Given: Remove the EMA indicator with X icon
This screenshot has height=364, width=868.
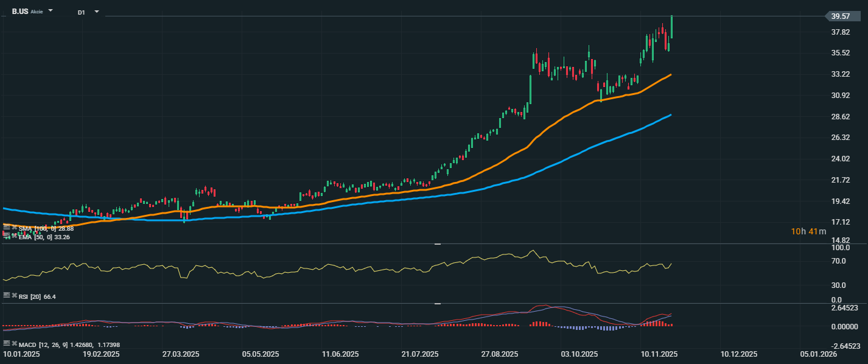Looking at the screenshot, I should [x=14, y=236].
